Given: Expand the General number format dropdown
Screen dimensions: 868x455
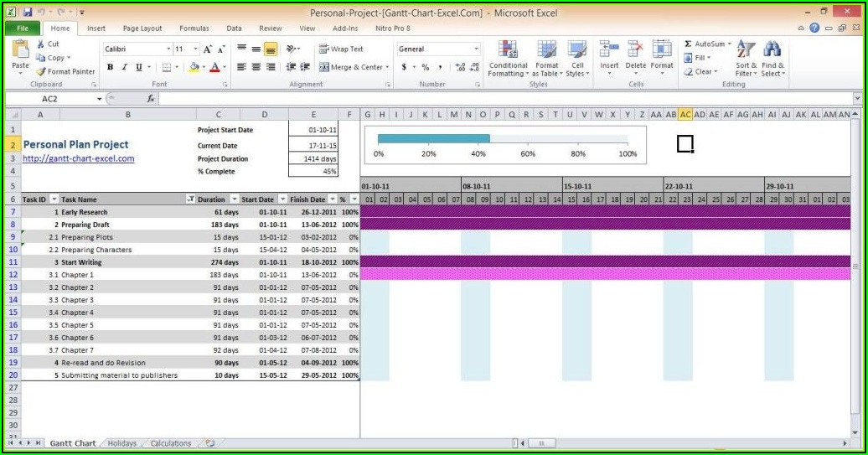Looking at the screenshot, I should click(x=477, y=49).
